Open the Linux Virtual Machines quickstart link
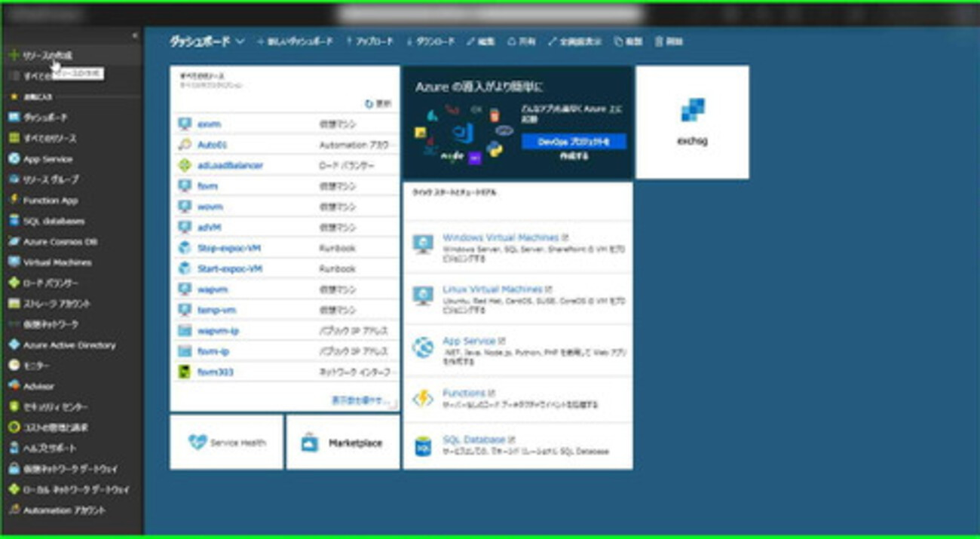This screenshot has height=539, width=980. pyautogui.click(x=492, y=289)
